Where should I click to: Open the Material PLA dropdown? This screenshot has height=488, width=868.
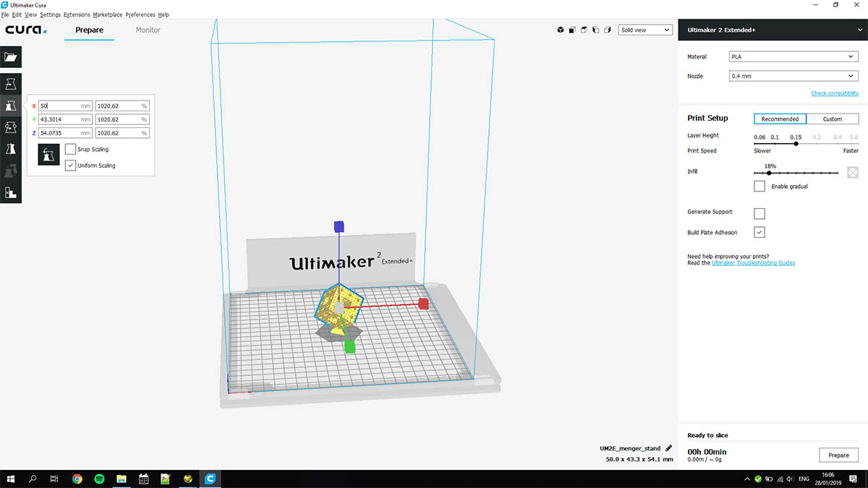click(793, 56)
